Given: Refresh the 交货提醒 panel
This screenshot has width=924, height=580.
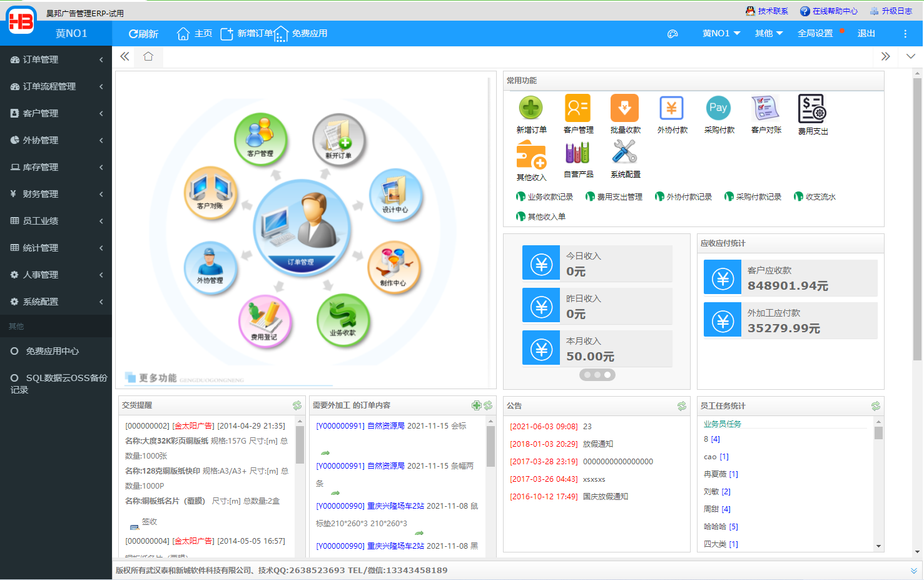Looking at the screenshot, I should point(297,405).
